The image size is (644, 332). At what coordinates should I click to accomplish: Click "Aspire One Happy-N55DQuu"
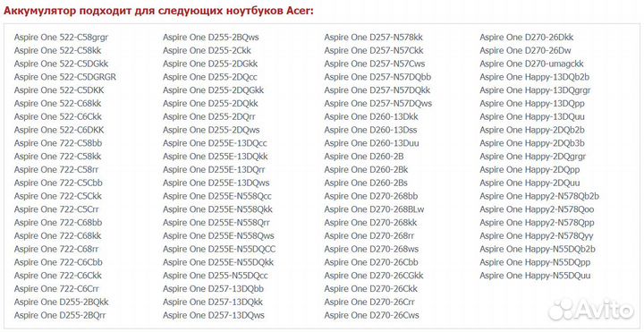click(535, 276)
